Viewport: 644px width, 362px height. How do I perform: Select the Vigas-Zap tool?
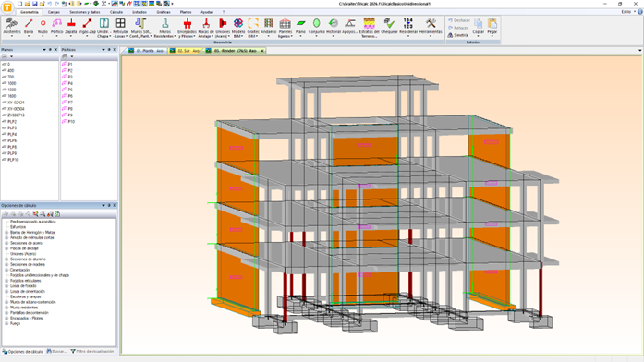(x=87, y=27)
